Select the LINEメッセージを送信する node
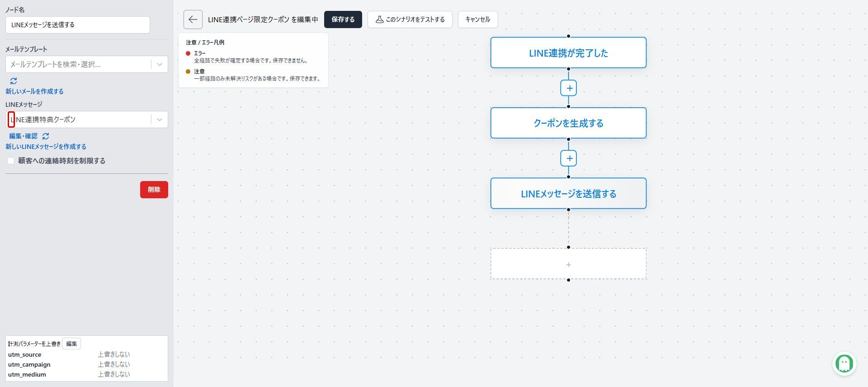The height and width of the screenshot is (387, 868). 568,194
